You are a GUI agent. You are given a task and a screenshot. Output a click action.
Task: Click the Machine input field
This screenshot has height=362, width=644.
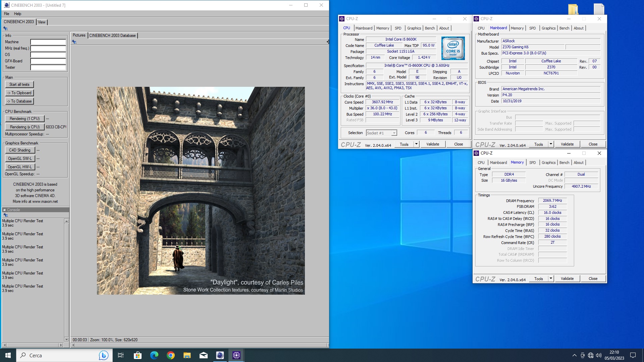tap(48, 42)
